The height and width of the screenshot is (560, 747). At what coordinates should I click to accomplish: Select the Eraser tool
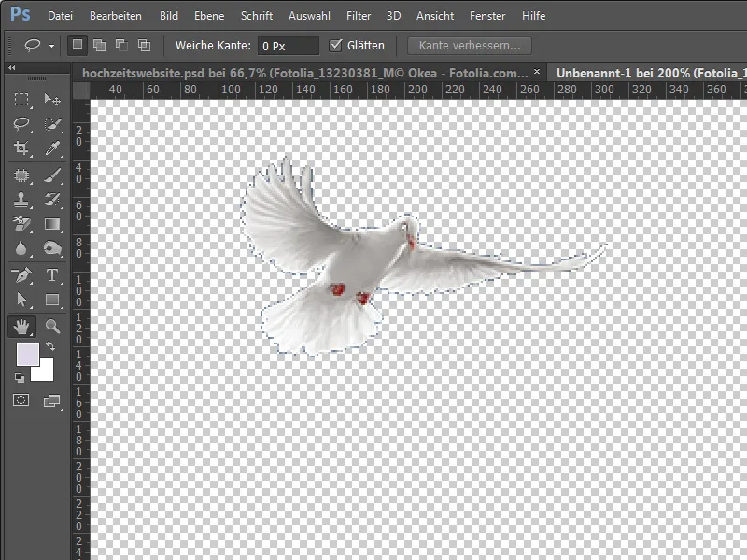21,224
